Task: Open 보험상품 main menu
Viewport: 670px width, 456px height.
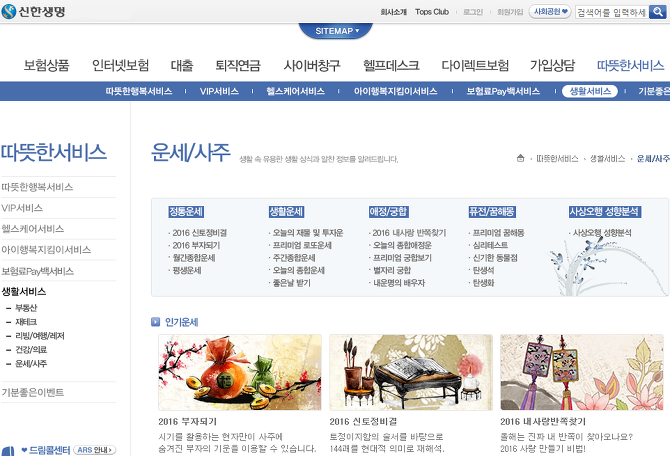Action: tap(46, 65)
